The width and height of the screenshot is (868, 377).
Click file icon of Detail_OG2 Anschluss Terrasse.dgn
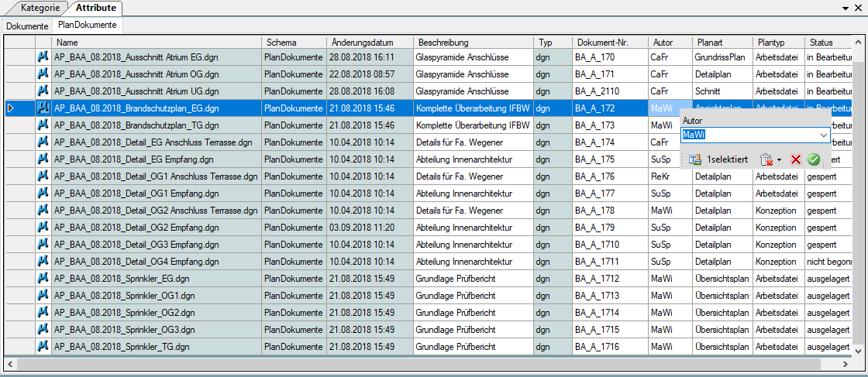pyautogui.click(x=43, y=211)
